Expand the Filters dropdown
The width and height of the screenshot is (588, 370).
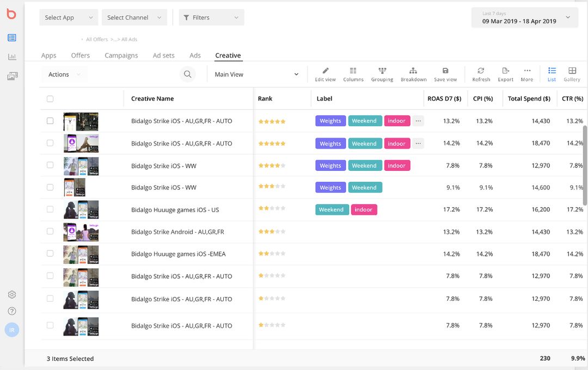pyautogui.click(x=211, y=17)
